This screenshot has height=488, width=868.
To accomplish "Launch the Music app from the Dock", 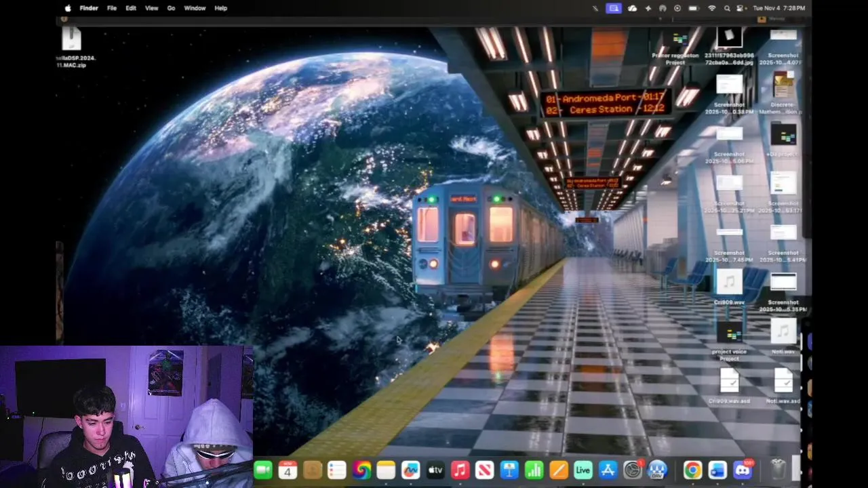I will [460, 470].
